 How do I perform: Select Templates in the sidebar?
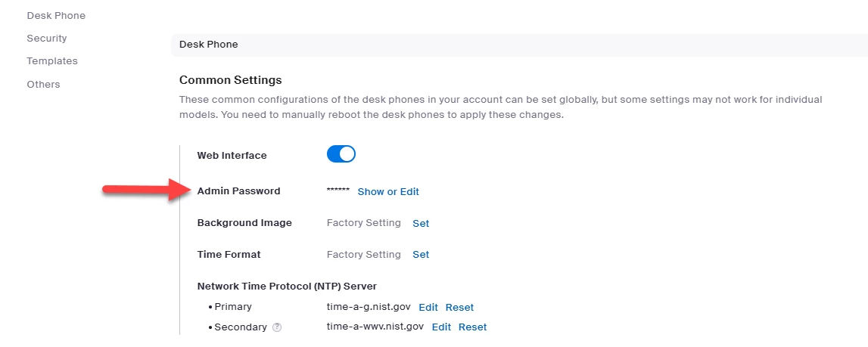pyautogui.click(x=52, y=60)
